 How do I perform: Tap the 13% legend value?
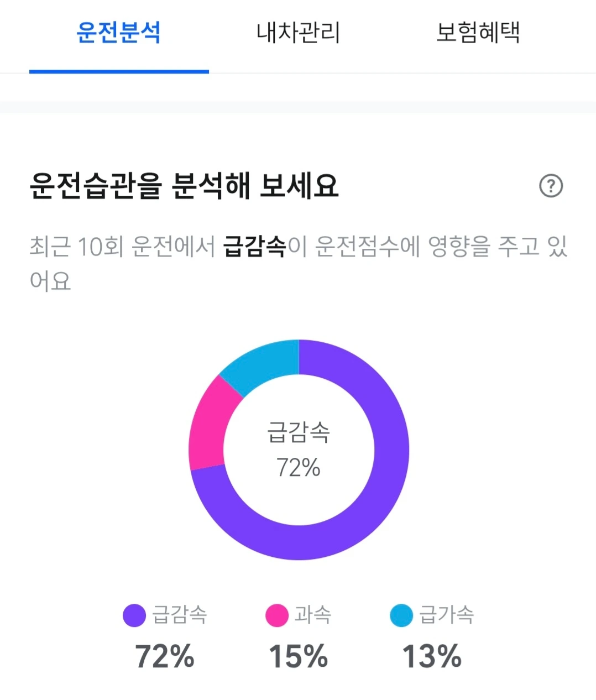tap(432, 656)
